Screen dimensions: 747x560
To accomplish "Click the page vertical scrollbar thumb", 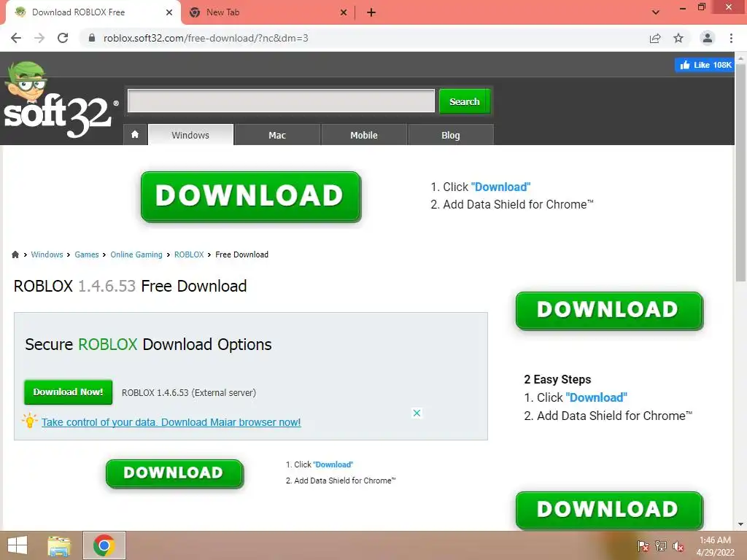I will pyautogui.click(x=740, y=174).
